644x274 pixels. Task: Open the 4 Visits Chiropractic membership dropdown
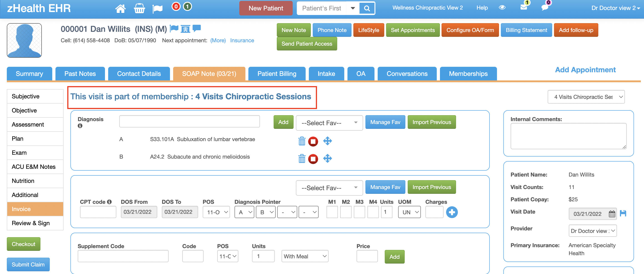pos(586,97)
